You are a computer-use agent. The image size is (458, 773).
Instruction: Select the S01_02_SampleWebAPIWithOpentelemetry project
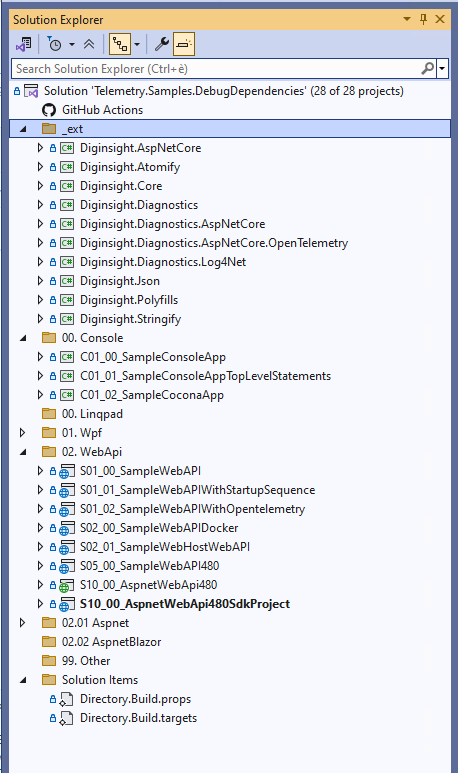point(192,509)
